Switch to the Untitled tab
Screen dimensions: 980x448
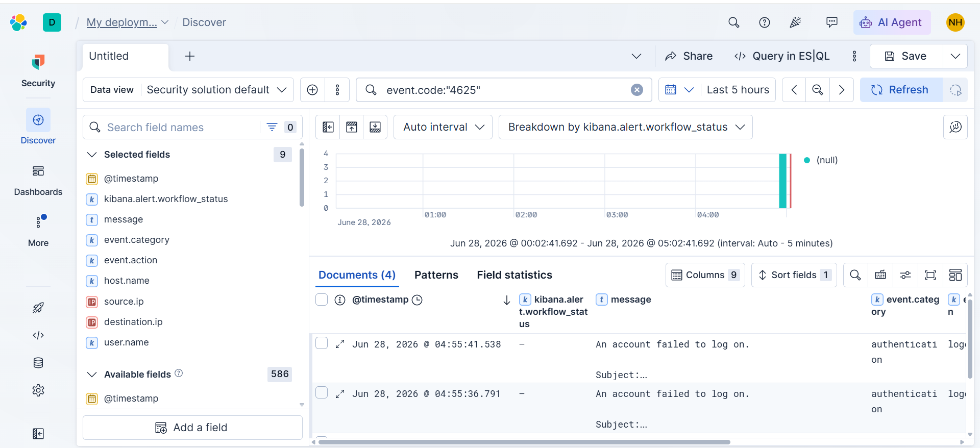pos(125,56)
